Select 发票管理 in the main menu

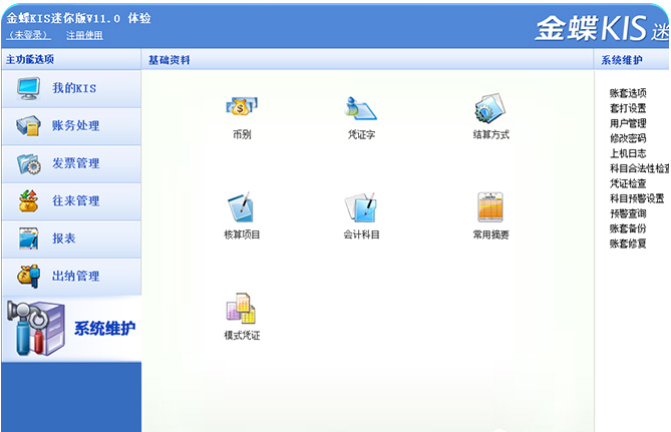pos(71,164)
